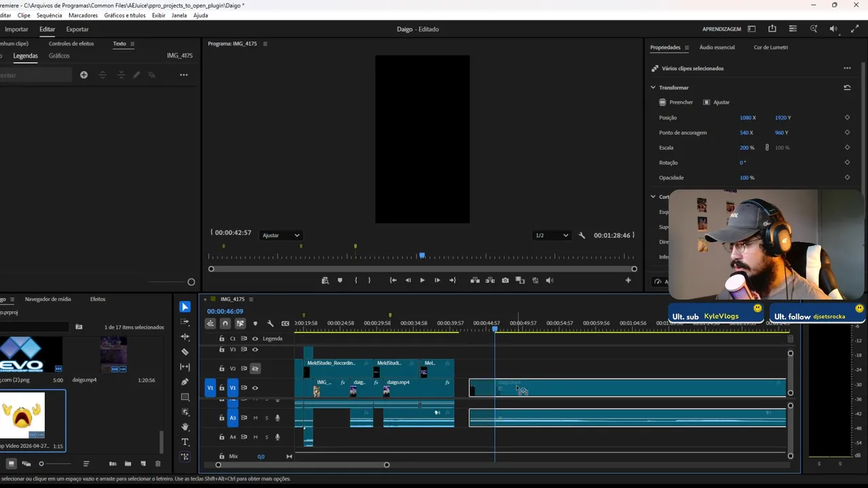The width and height of the screenshot is (868, 488).
Task: Open the IMG_4175 timeline panel menu
Action: coord(251,299)
